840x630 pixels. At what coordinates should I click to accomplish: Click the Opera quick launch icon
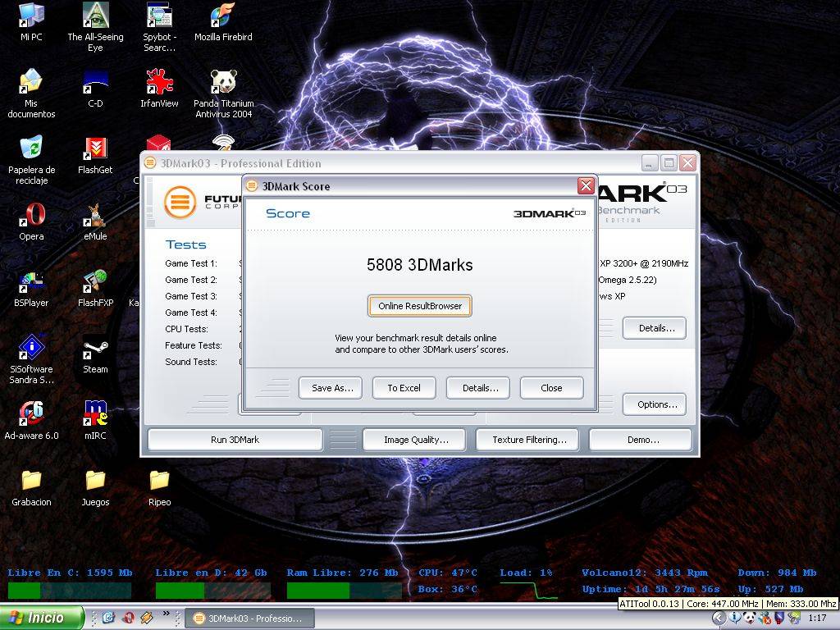coord(127,618)
